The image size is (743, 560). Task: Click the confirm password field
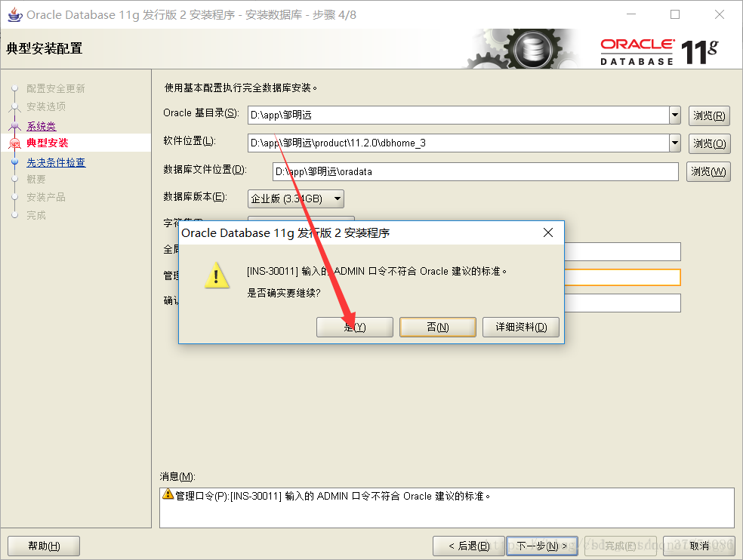pos(622,303)
